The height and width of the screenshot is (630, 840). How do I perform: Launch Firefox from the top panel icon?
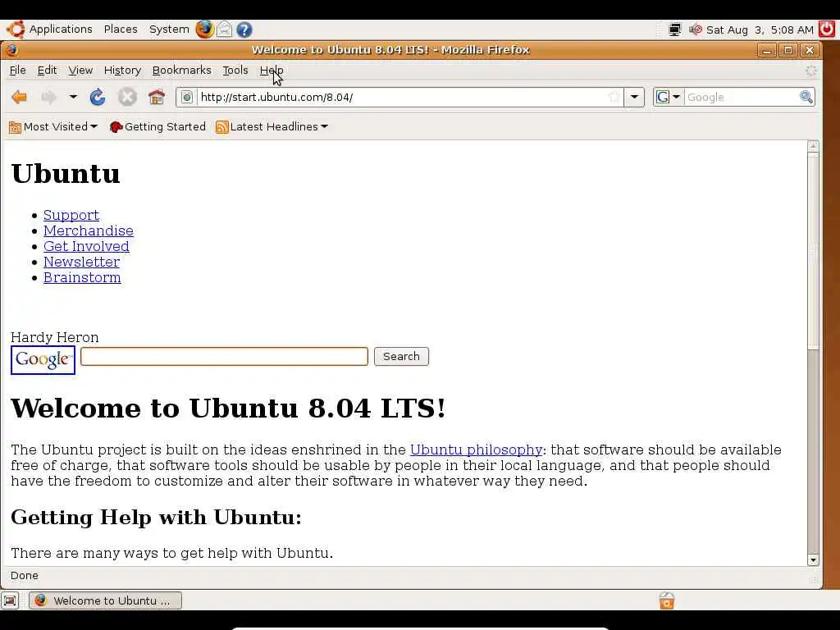tap(204, 30)
